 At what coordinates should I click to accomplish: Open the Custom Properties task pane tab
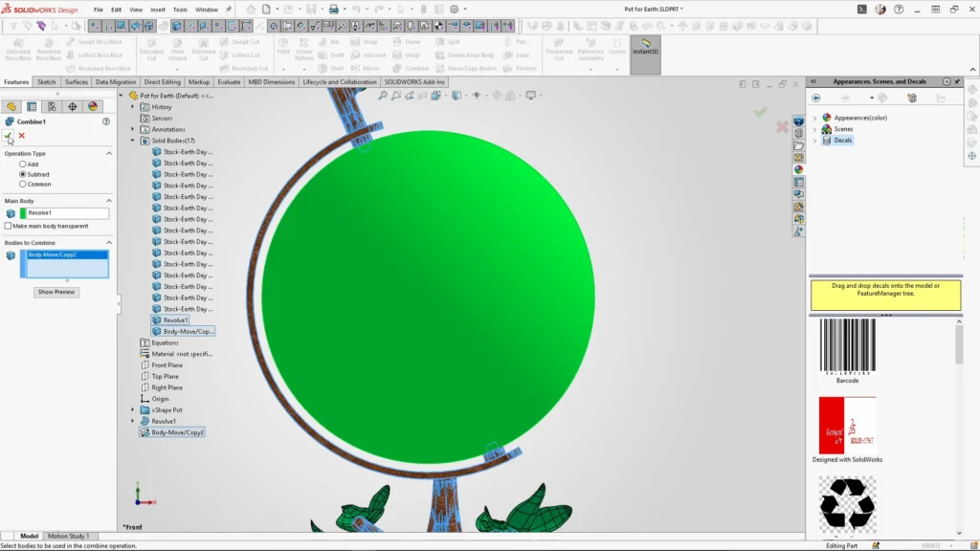(x=799, y=183)
